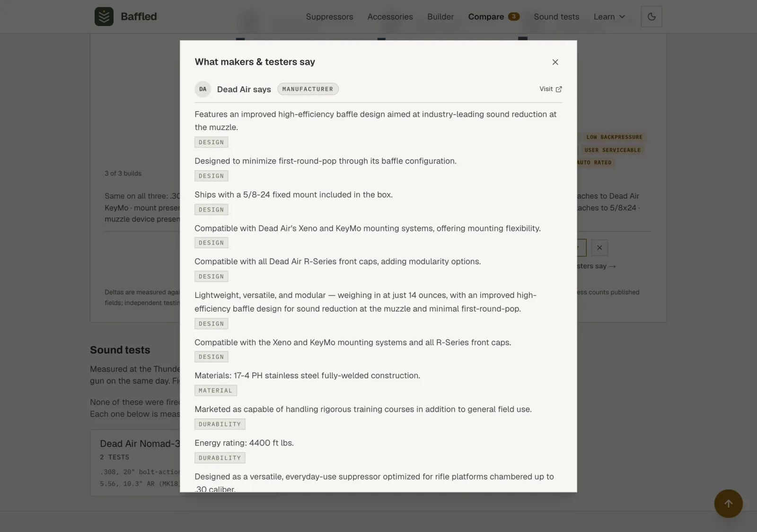Click 'Dead Air says' heading

pyautogui.click(x=244, y=89)
